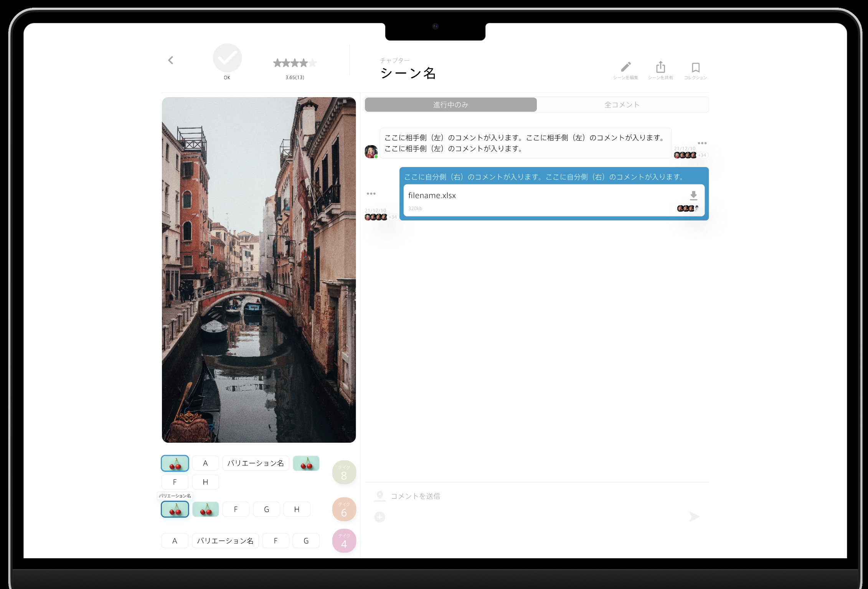This screenshot has height=589, width=868.
Task: Click the share scene icon
Action: coord(660,68)
